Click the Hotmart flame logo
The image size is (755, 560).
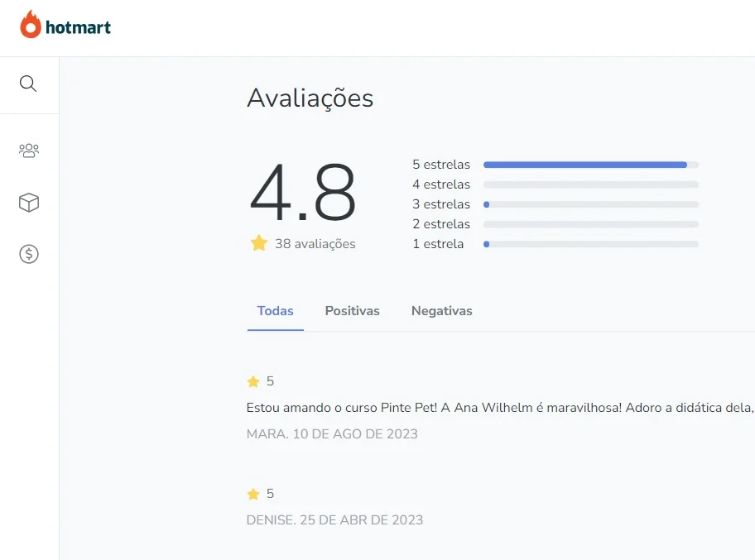coord(31,25)
